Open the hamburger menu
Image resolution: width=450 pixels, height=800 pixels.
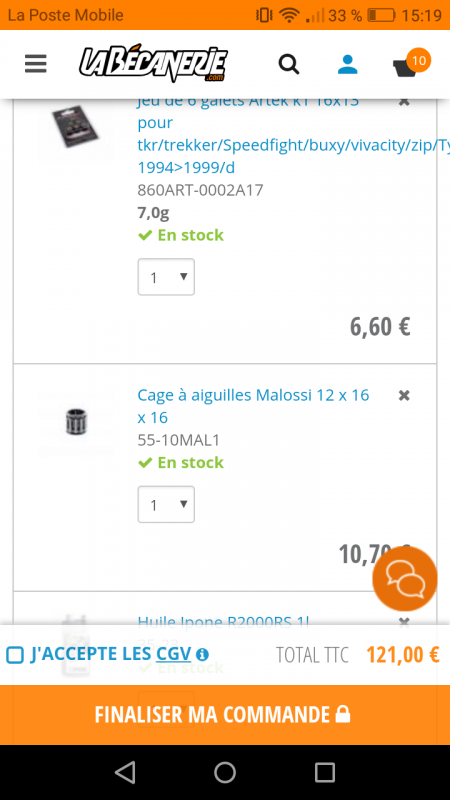[36, 64]
